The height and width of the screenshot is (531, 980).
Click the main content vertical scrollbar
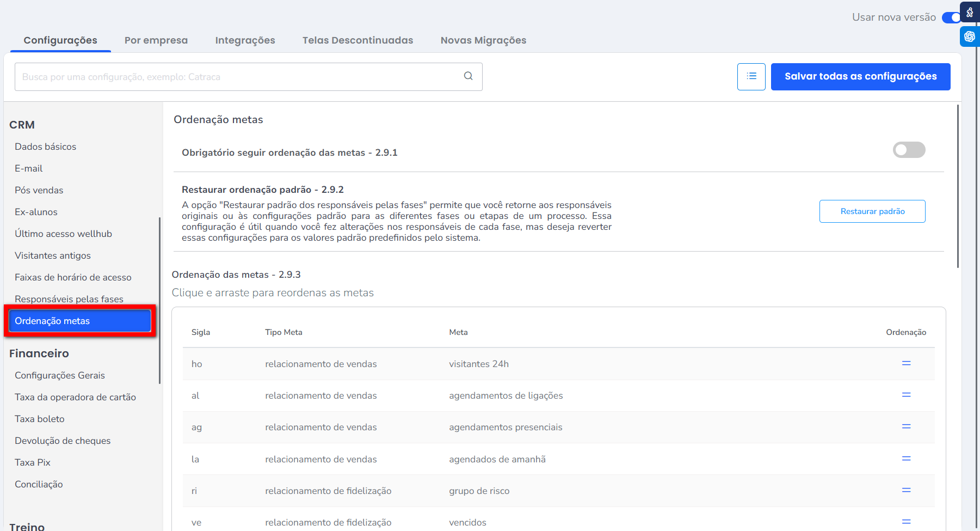(958, 186)
